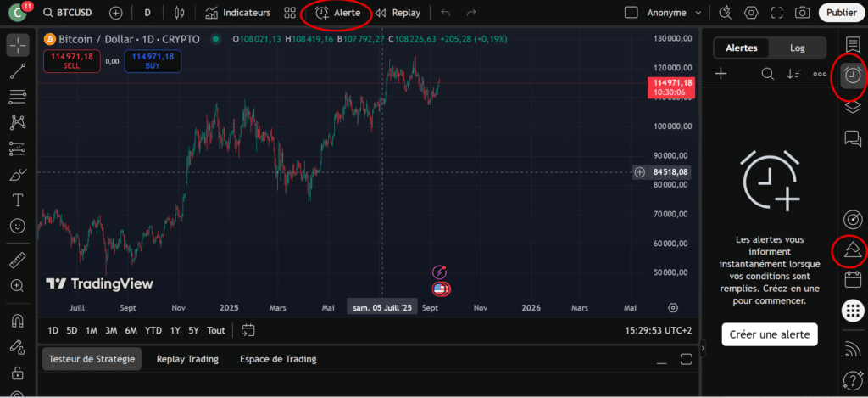Open the user profile avatar
The height and width of the screenshot is (398, 868).
18,11
